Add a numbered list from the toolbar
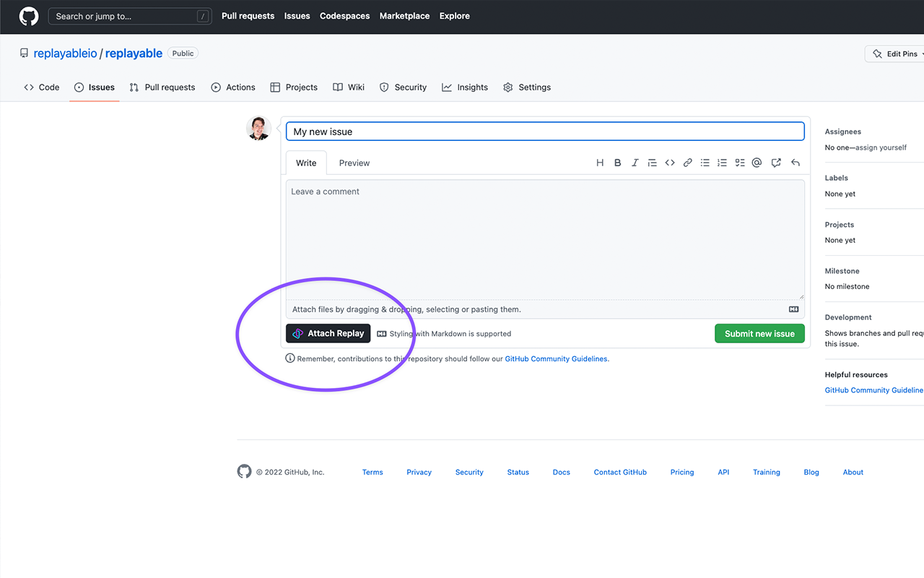 pyautogui.click(x=723, y=163)
